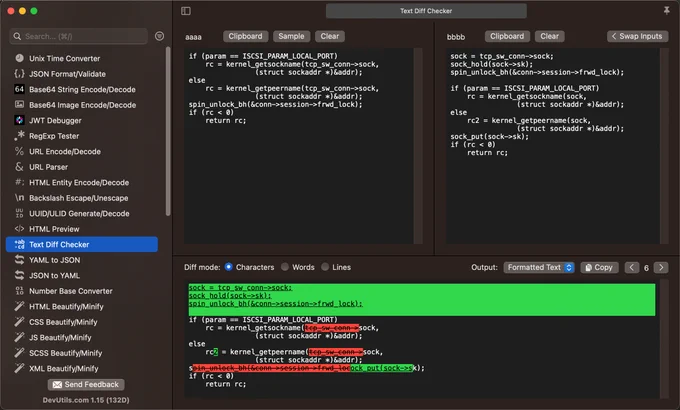Click the JSON Format/Validate braces icon

(19, 74)
